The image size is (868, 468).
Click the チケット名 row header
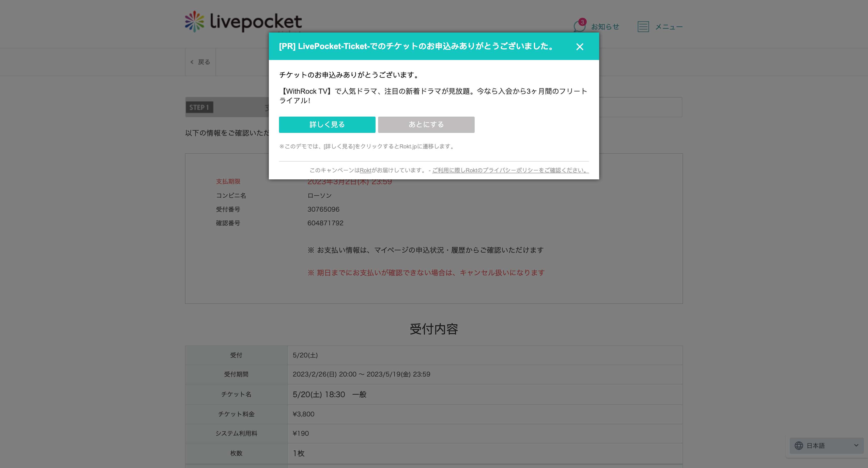[236, 394]
